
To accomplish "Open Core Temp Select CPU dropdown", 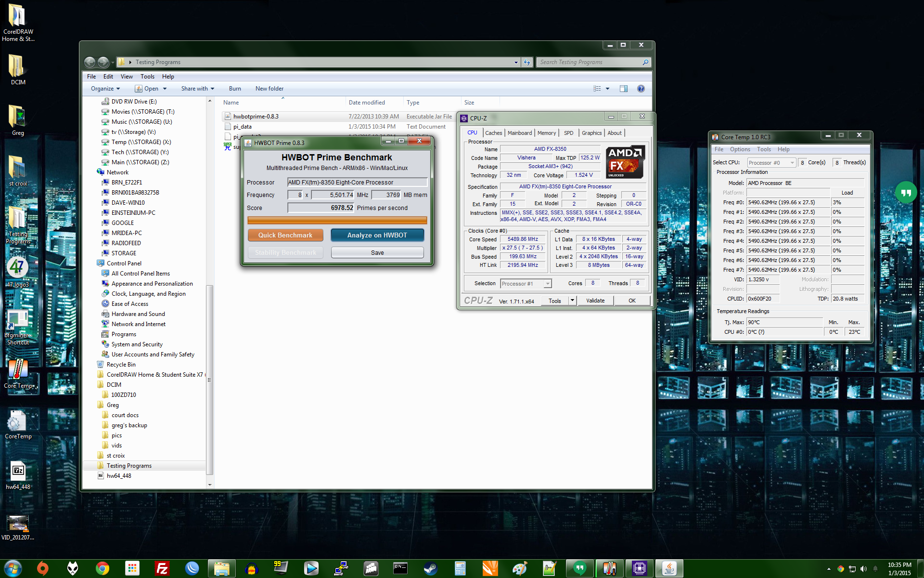I will 771,163.
